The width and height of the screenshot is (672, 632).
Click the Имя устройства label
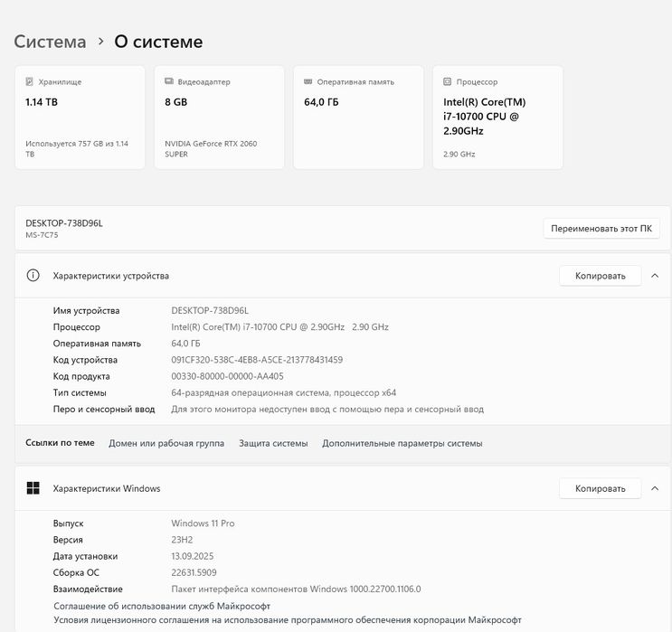point(86,311)
